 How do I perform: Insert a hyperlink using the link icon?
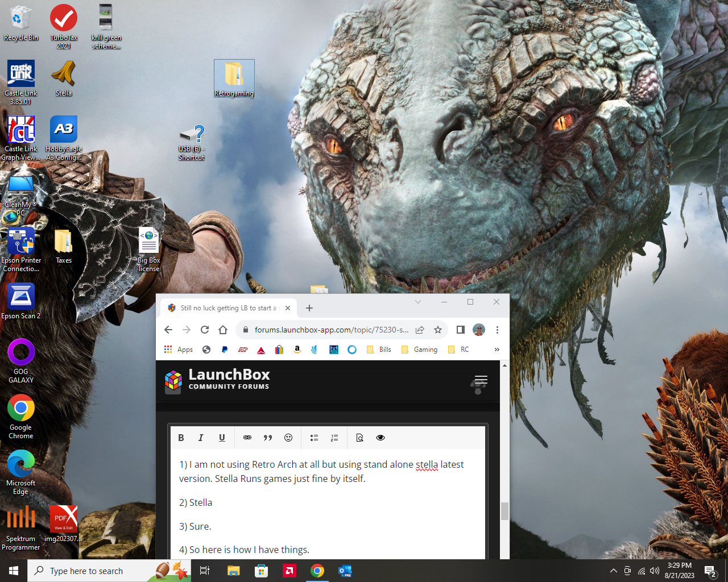pos(247,438)
